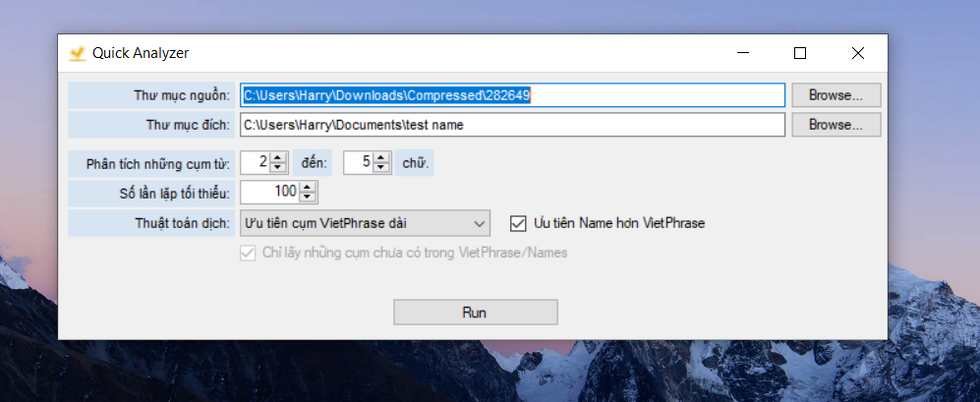Click the Quick Analyzer app icon in title bar

pos(77,53)
